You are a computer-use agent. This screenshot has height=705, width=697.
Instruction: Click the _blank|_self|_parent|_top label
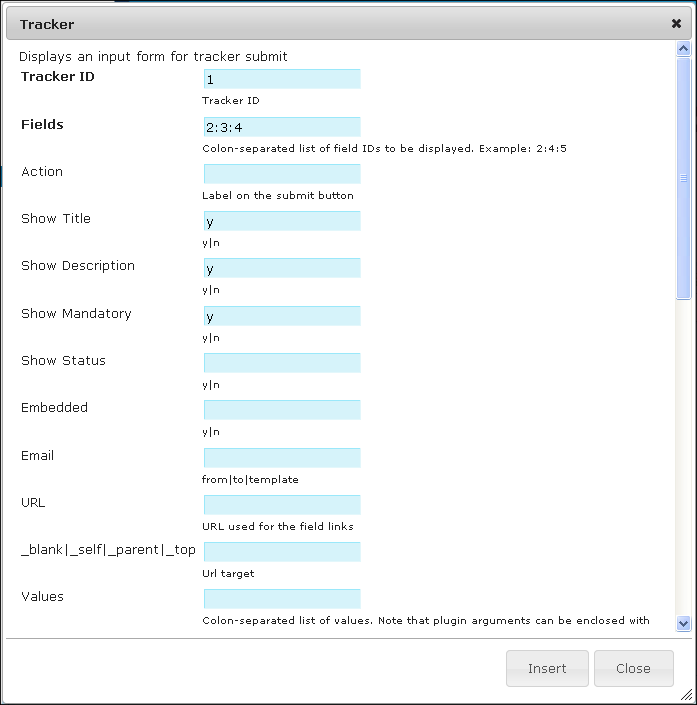coord(108,550)
